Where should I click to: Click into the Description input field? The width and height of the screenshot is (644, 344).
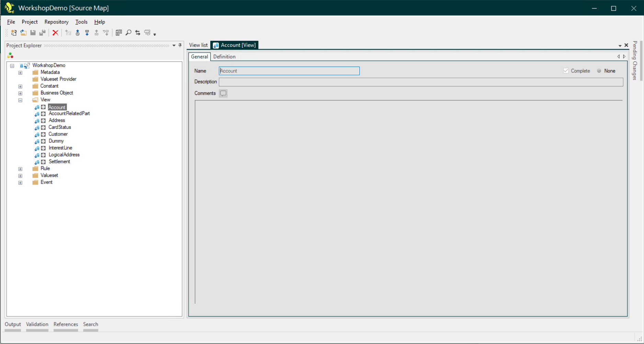click(421, 82)
